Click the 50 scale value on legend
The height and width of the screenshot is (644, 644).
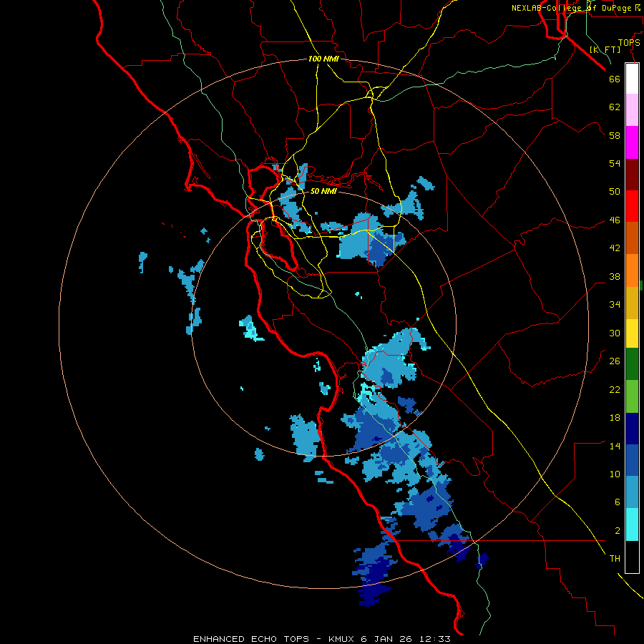pos(615,192)
